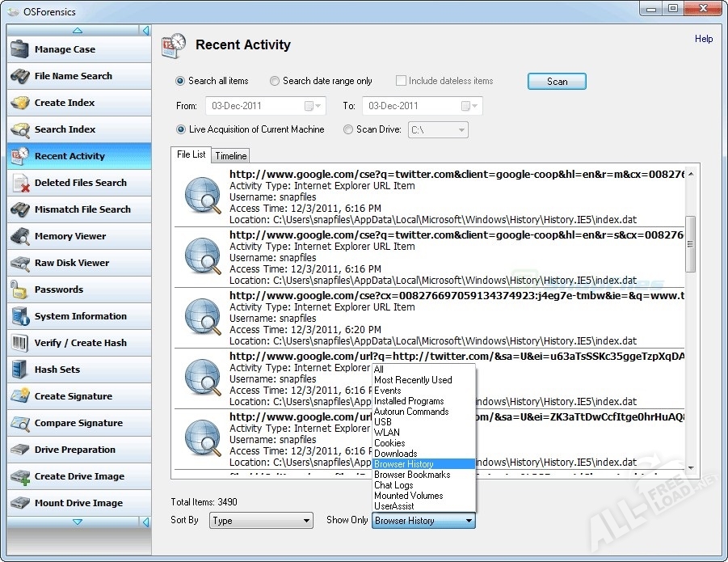Choose Cookies from the Show Only list
Screen dimensions: 728x562
tap(389, 443)
